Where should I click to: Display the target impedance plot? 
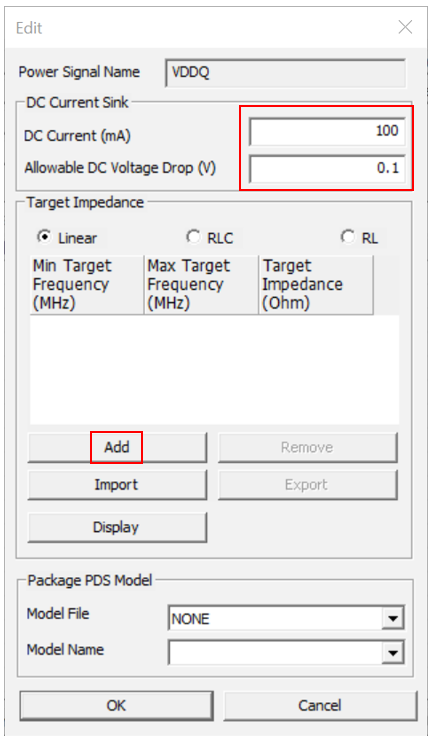pos(117,527)
